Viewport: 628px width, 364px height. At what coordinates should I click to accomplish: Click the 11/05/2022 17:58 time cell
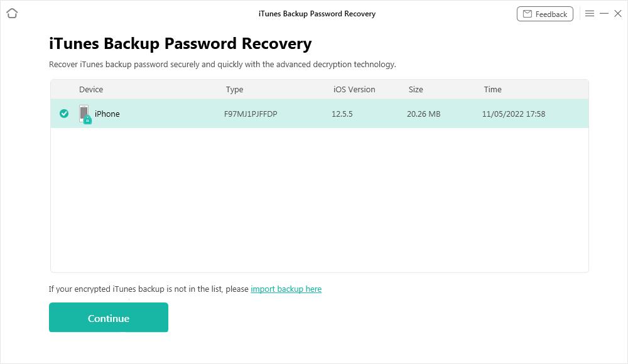513,114
